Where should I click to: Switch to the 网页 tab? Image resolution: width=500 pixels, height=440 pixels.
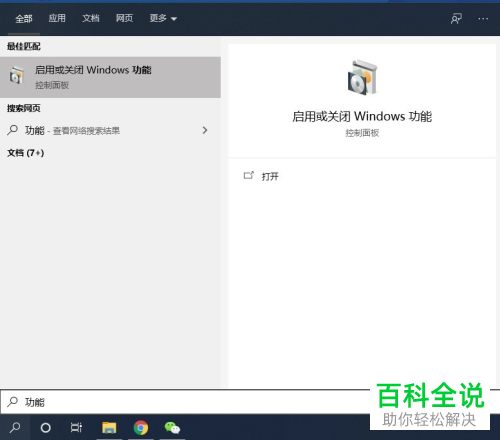pos(124,18)
